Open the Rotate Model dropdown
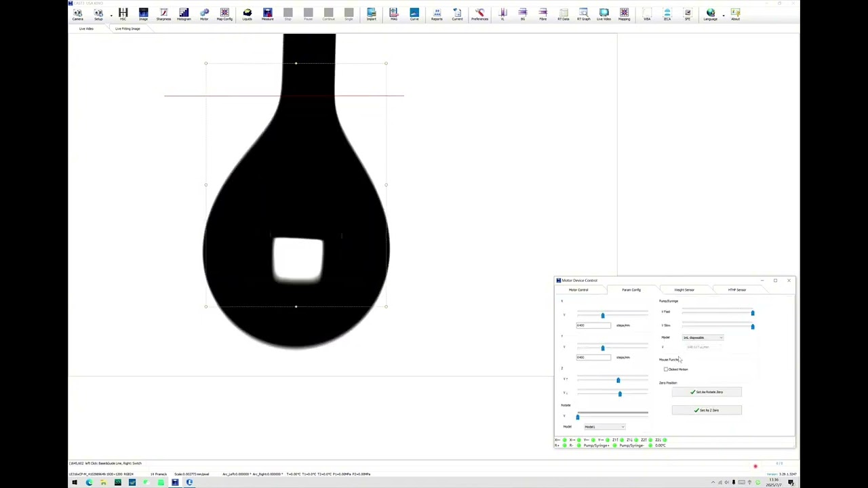The width and height of the screenshot is (868, 488). 604,427
